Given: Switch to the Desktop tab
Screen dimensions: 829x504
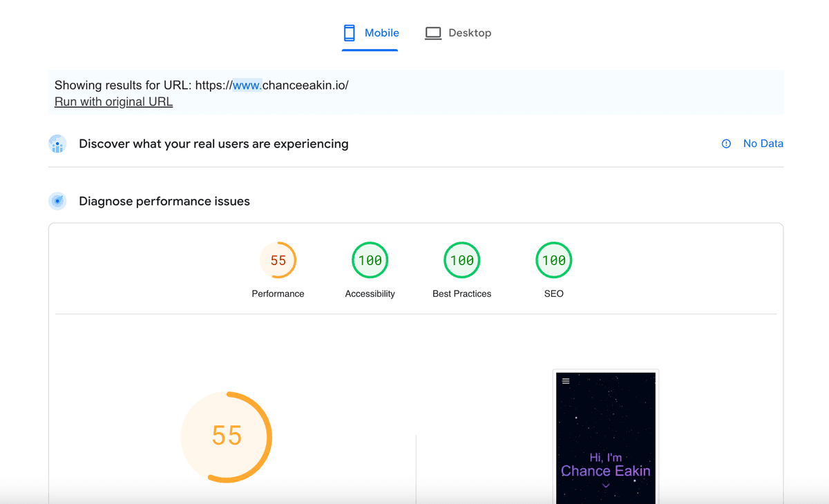Looking at the screenshot, I should 458,33.
